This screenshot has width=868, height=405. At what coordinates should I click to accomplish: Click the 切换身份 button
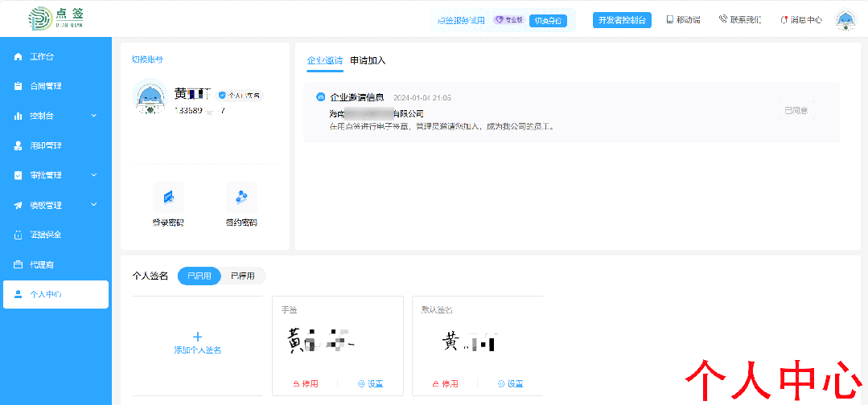pos(548,21)
